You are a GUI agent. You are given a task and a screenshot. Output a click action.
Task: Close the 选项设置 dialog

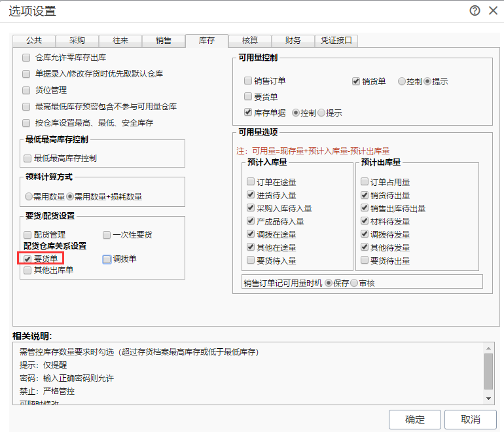click(x=493, y=10)
